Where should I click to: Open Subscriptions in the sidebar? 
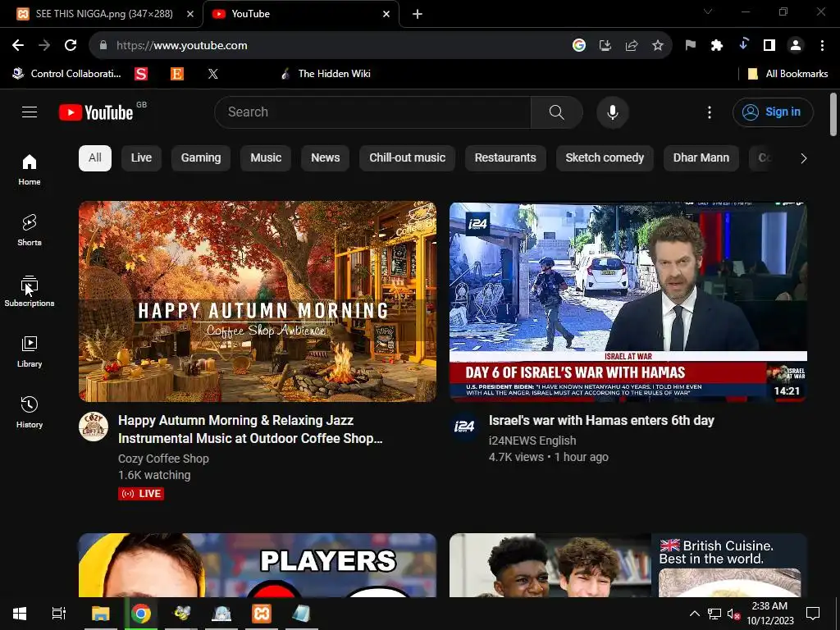click(30, 291)
